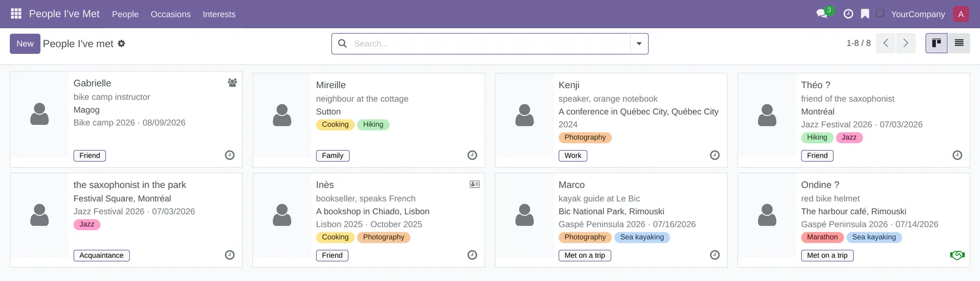Image resolution: width=980 pixels, height=281 pixels.
Task: Click the group icon on Gabrielle card
Action: (232, 83)
